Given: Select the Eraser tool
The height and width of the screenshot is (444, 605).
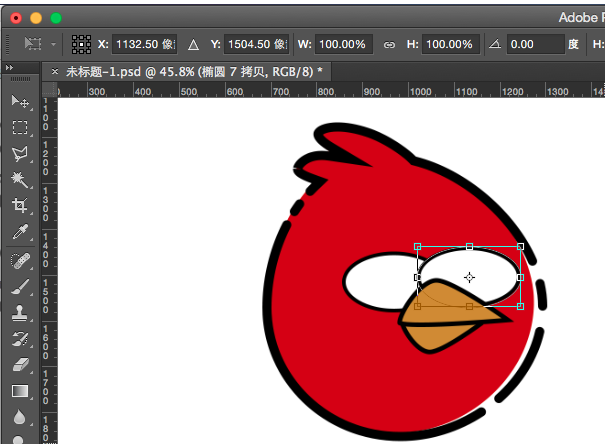Looking at the screenshot, I should pos(20,365).
